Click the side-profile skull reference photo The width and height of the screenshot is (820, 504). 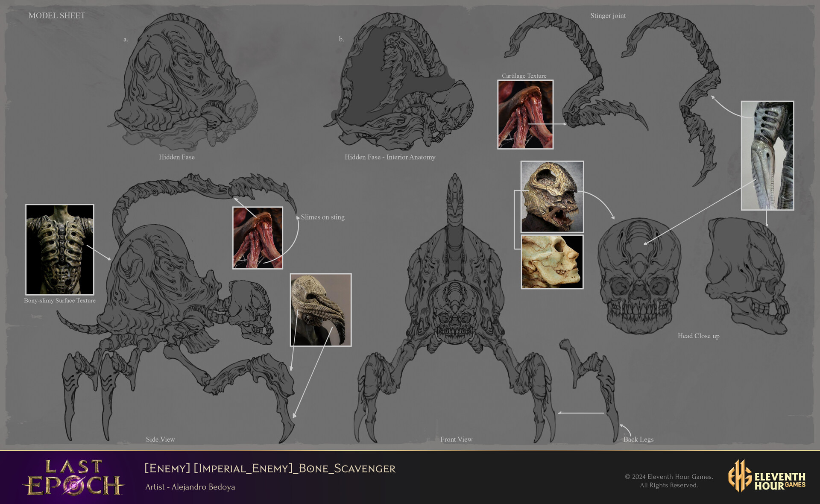pos(552,262)
